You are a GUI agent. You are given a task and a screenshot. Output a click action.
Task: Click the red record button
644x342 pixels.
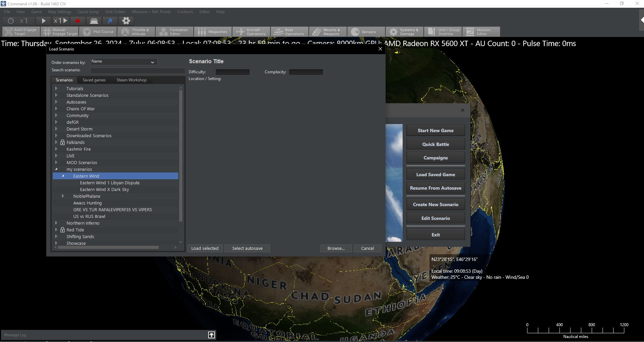point(78,21)
